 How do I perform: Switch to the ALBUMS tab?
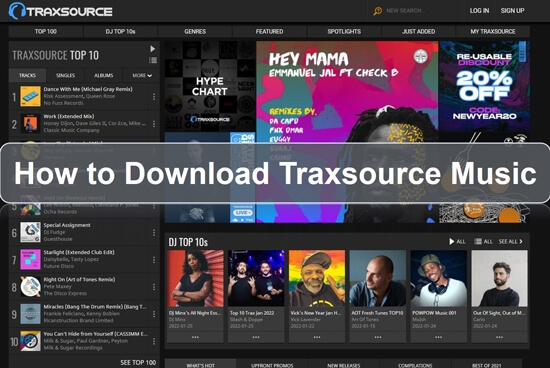pyautogui.click(x=103, y=75)
